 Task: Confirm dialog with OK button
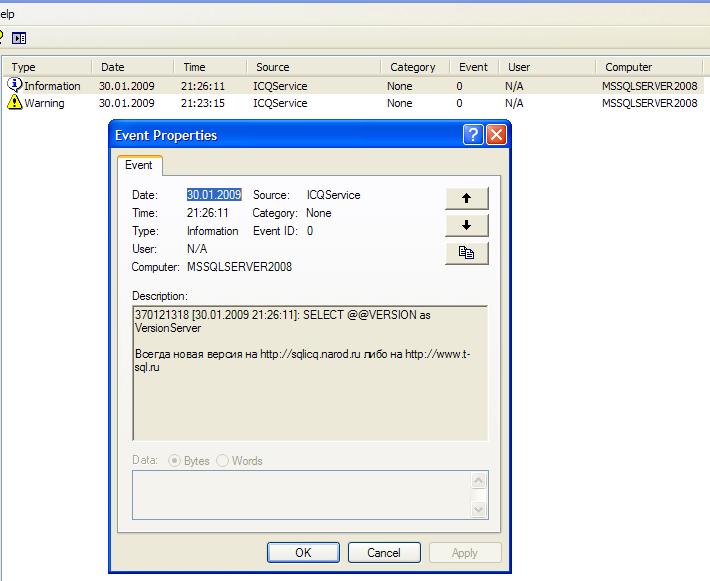(x=303, y=552)
